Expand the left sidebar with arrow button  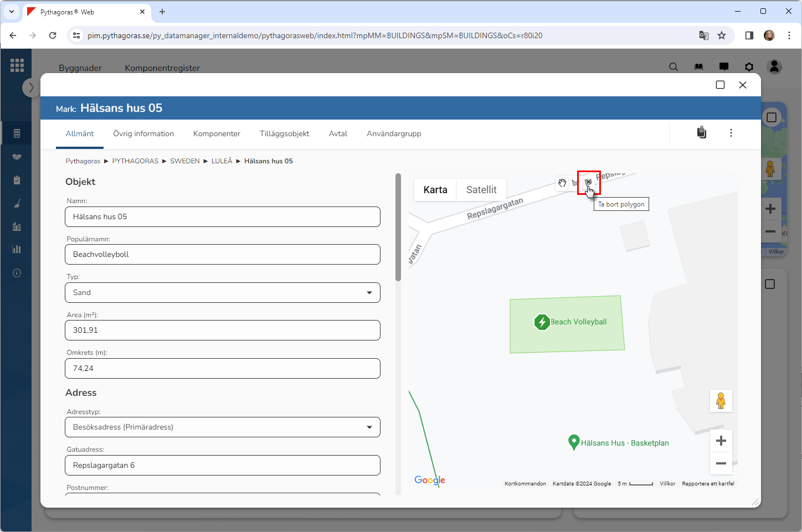click(31, 87)
